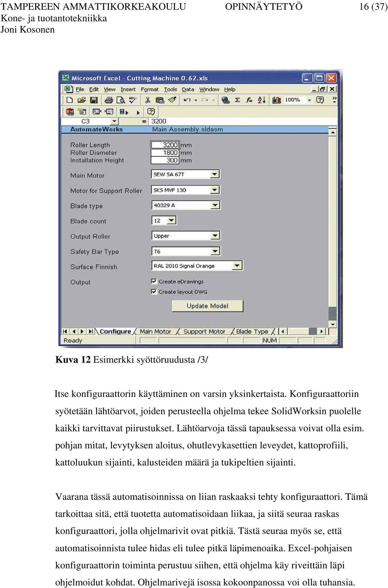Viewport: 388px width, 588px height.
Task: Click the Print icon
Action: 109,100
